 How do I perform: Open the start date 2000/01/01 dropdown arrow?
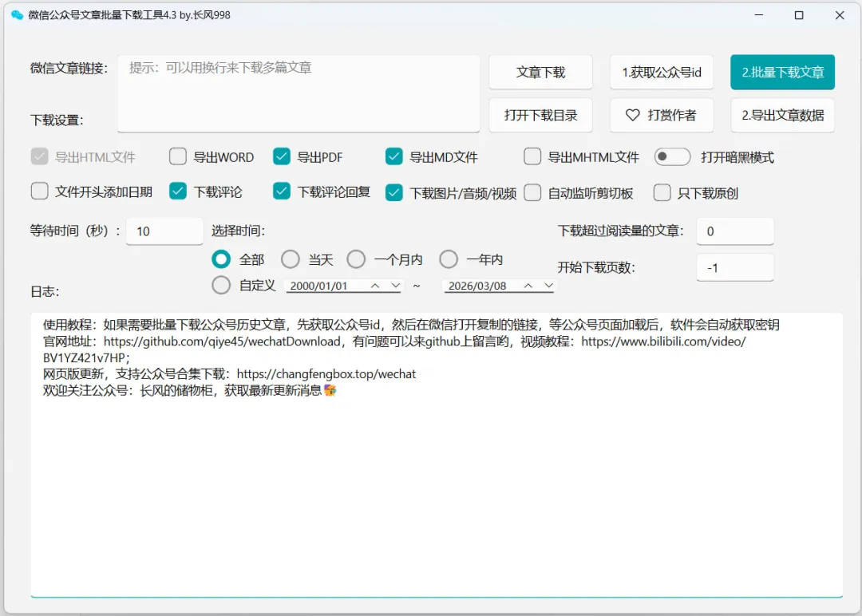(395, 286)
